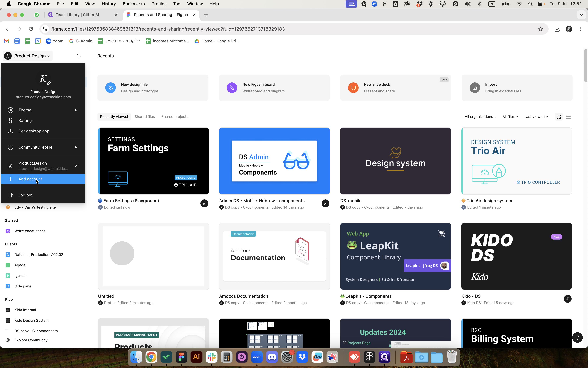Image resolution: width=588 pixels, height=368 pixels.
Task: Open the help question mark button
Action: pos(577,337)
